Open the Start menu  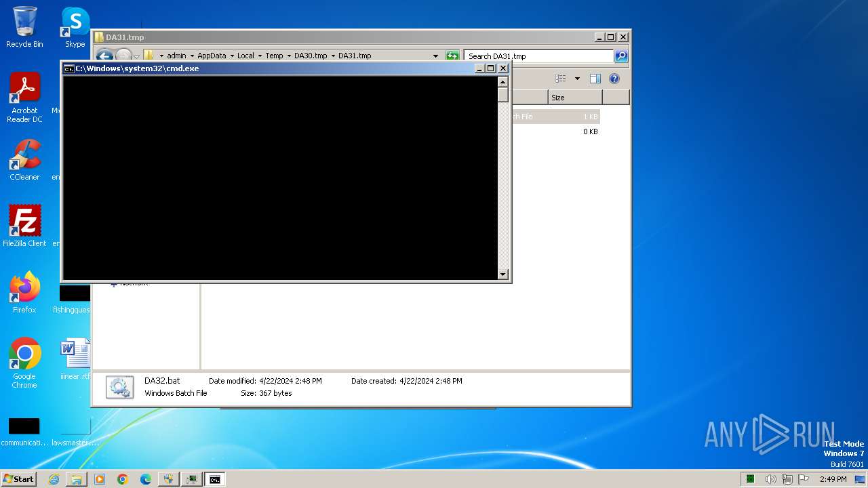19,479
